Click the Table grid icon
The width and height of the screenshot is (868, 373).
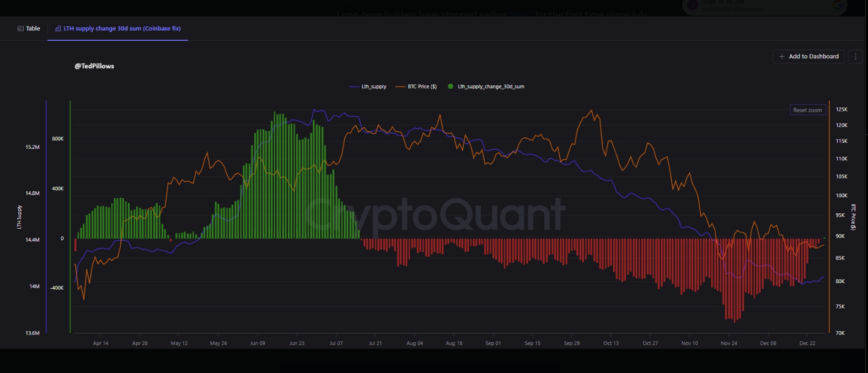tap(20, 29)
